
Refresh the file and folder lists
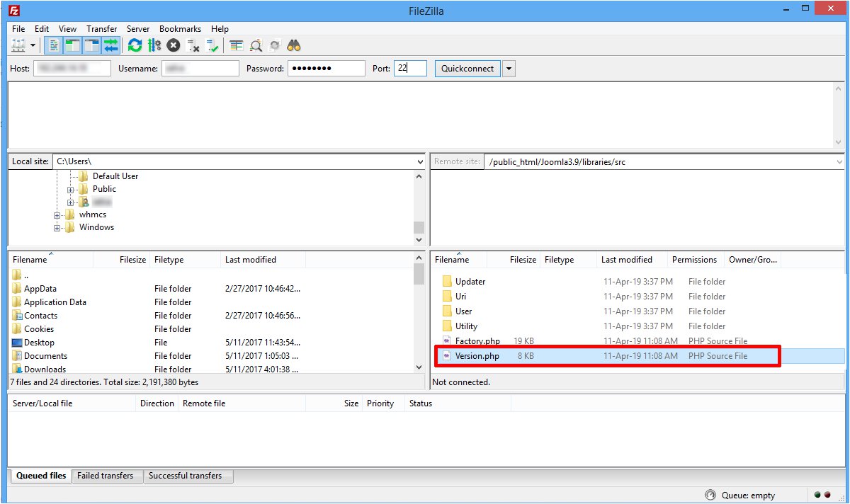[x=135, y=46]
